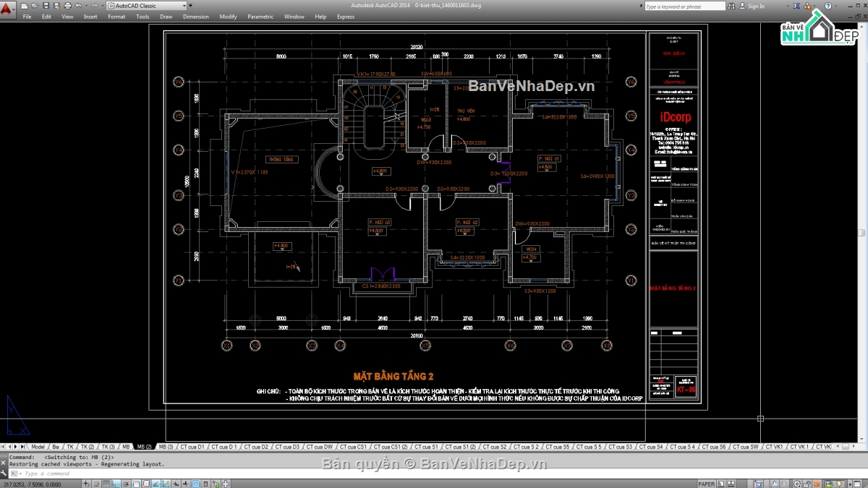Screen dimensions: 868x488
Task: Click the Sign In link
Action: pyautogui.click(x=756, y=6)
